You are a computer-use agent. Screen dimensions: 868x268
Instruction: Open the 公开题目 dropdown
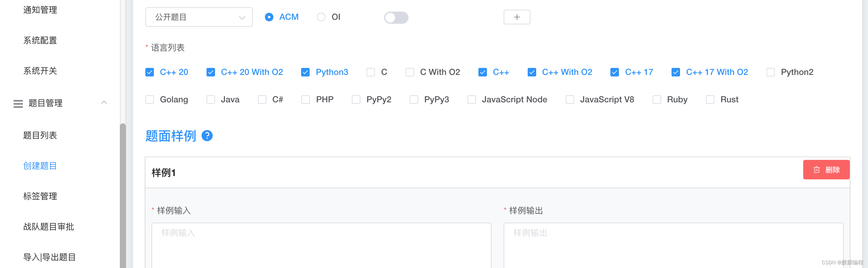(x=199, y=17)
